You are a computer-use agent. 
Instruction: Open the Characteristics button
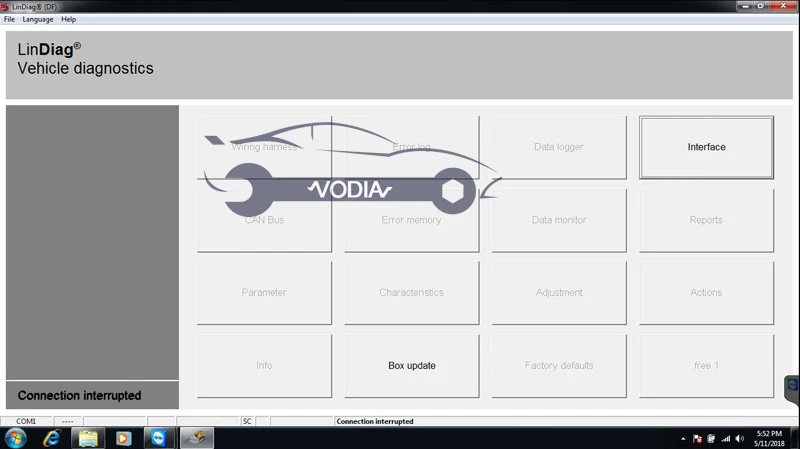[x=412, y=293]
